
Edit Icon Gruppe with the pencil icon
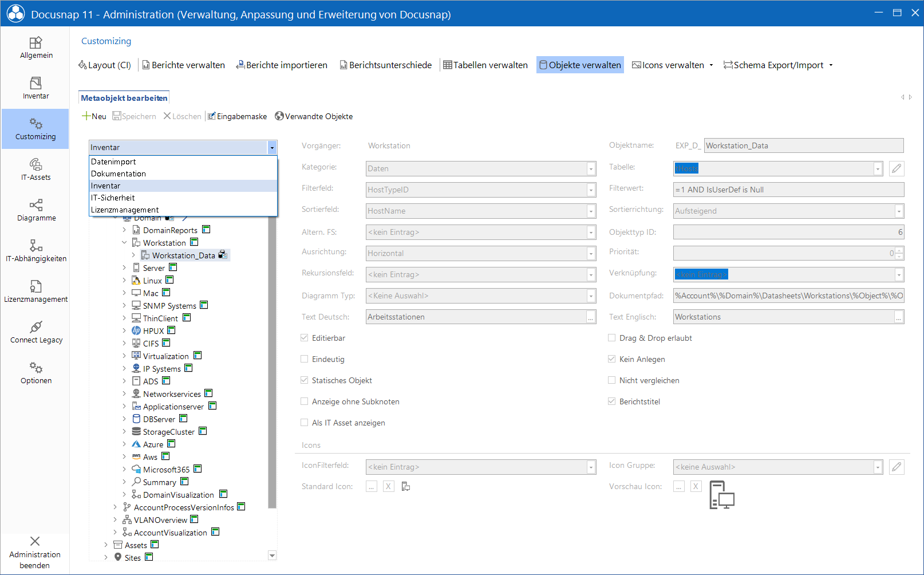[x=897, y=467]
